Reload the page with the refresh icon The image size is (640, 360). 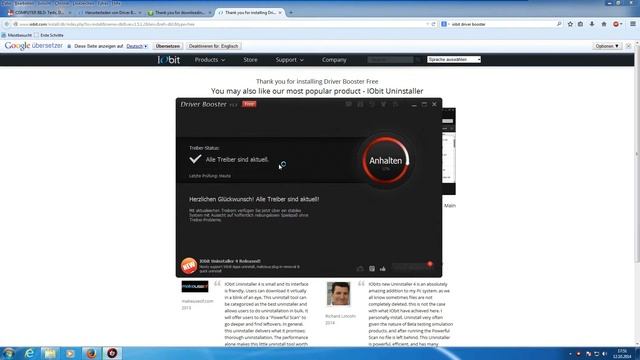coord(434,24)
